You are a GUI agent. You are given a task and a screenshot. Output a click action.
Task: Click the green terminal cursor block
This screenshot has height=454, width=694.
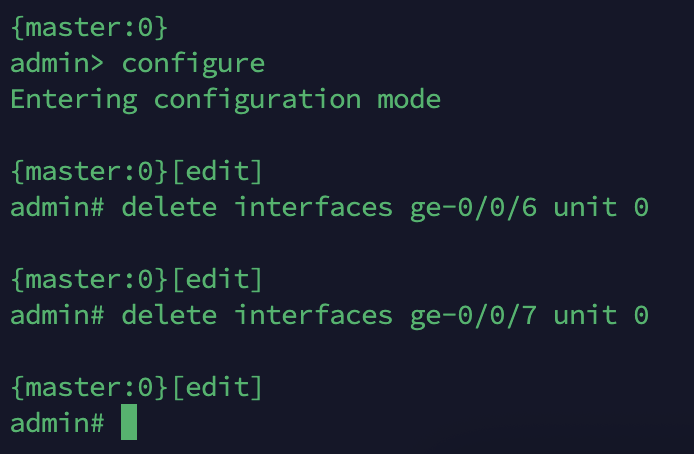point(129,422)
